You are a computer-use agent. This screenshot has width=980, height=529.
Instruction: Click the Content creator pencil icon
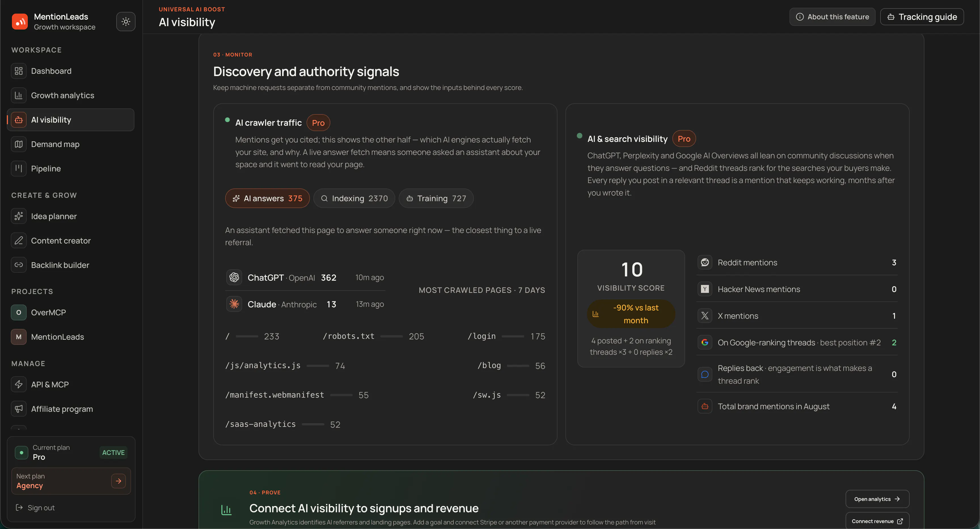[19, 241]
